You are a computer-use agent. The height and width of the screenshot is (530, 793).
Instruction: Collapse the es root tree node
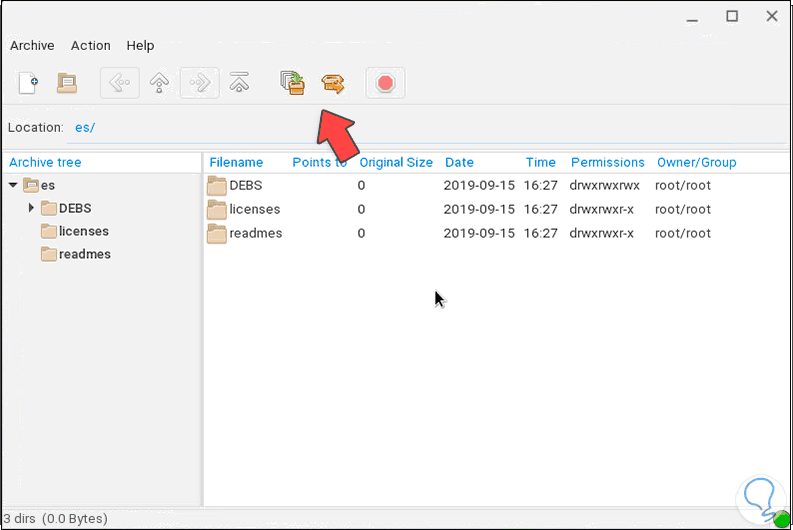13,185
